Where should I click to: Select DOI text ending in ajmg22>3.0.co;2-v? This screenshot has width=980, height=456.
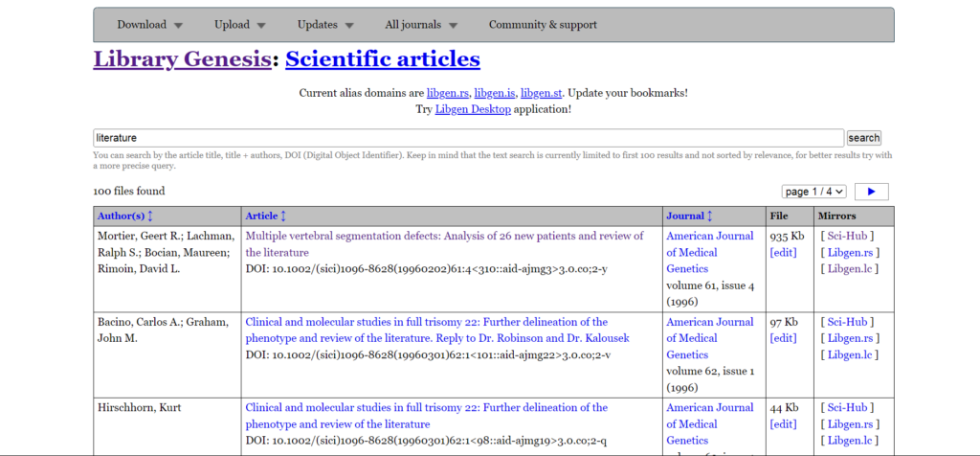pos(428,355)
